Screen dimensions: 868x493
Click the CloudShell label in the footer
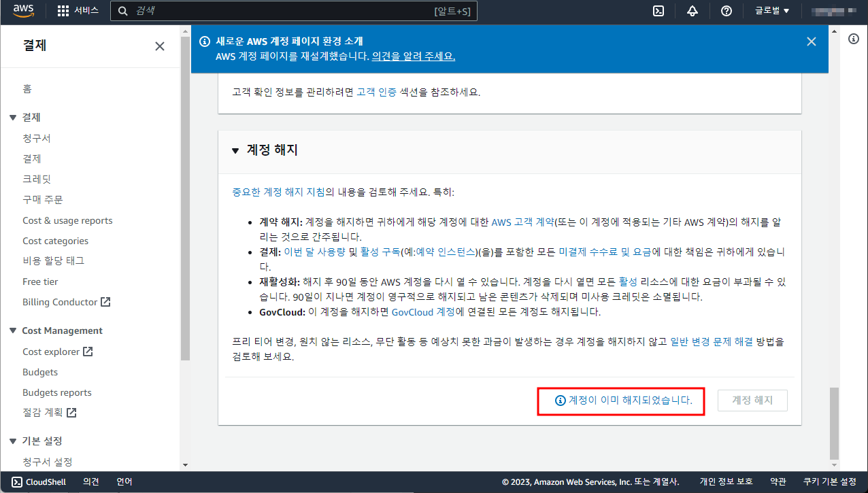[46, 481]
